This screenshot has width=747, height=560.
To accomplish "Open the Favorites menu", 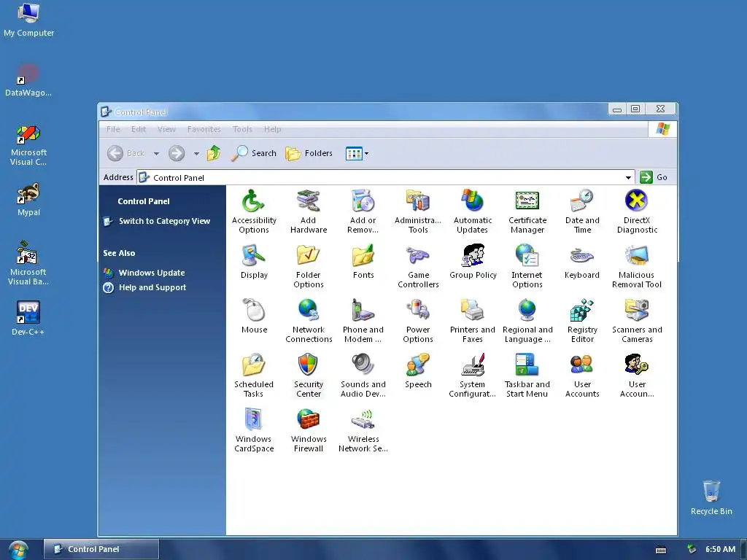I will pyautogui.click(x=204, y=129).
